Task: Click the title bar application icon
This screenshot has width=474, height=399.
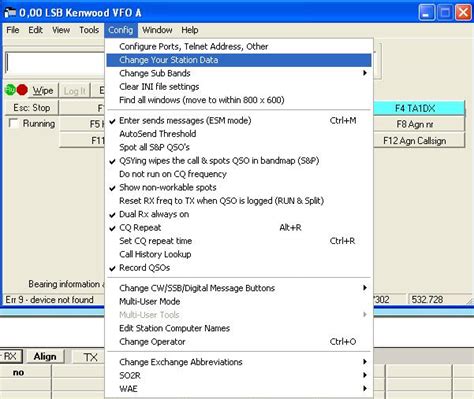Action: click(10, 13)
